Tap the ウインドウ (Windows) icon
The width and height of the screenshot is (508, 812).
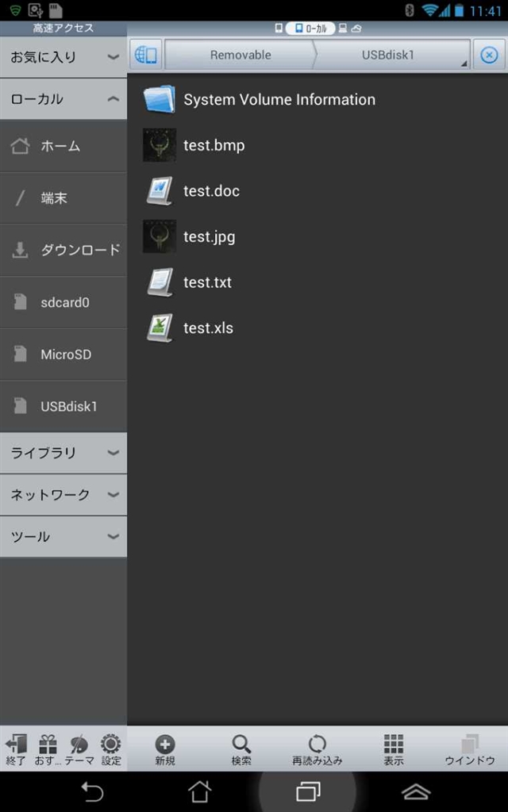(x=470, y=748)
